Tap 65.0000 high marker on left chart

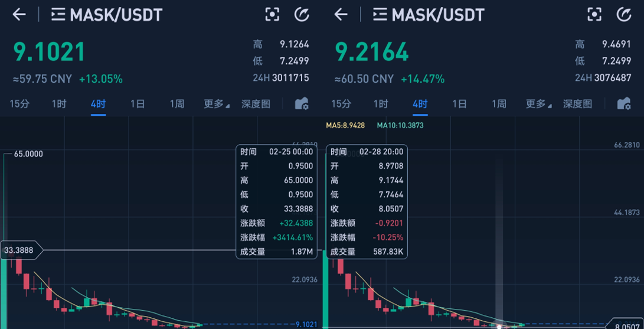click(28, 154)
